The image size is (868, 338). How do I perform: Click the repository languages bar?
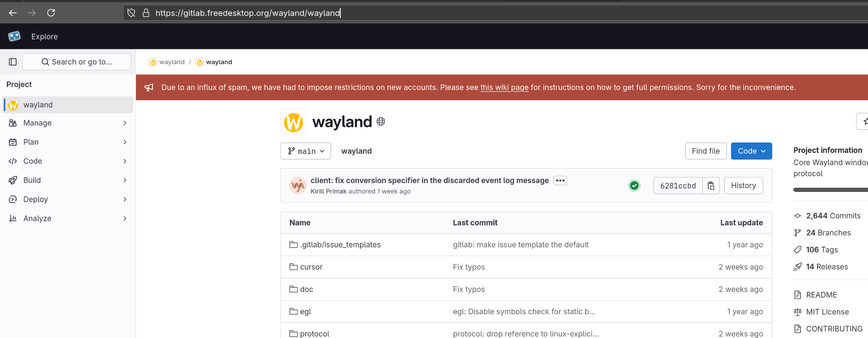(831, 190)
